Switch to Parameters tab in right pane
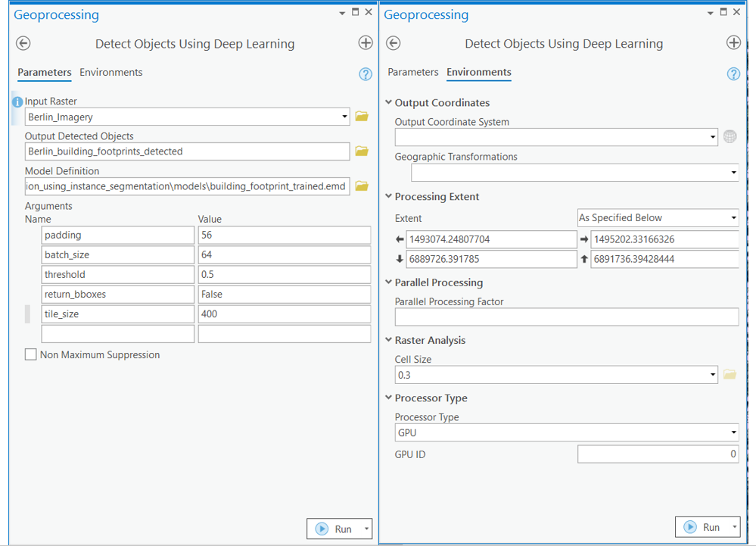This screenshot has width=756, height=546. tap(412, 72)
